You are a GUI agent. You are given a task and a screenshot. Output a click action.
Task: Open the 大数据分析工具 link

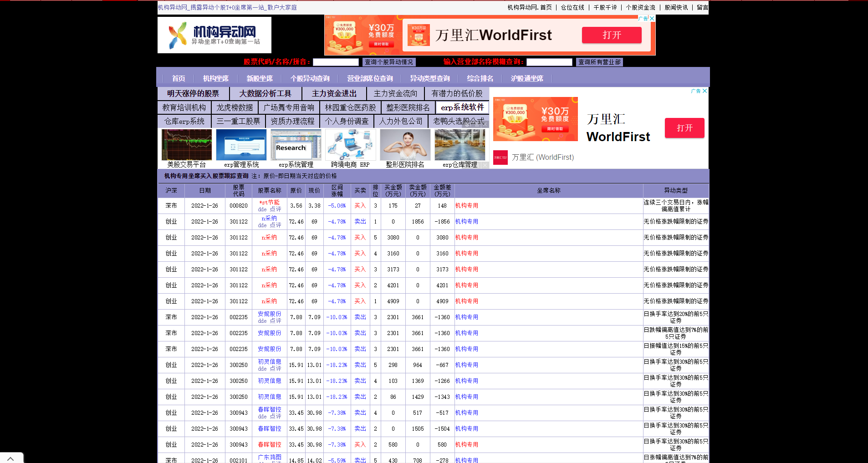point(266,93)
